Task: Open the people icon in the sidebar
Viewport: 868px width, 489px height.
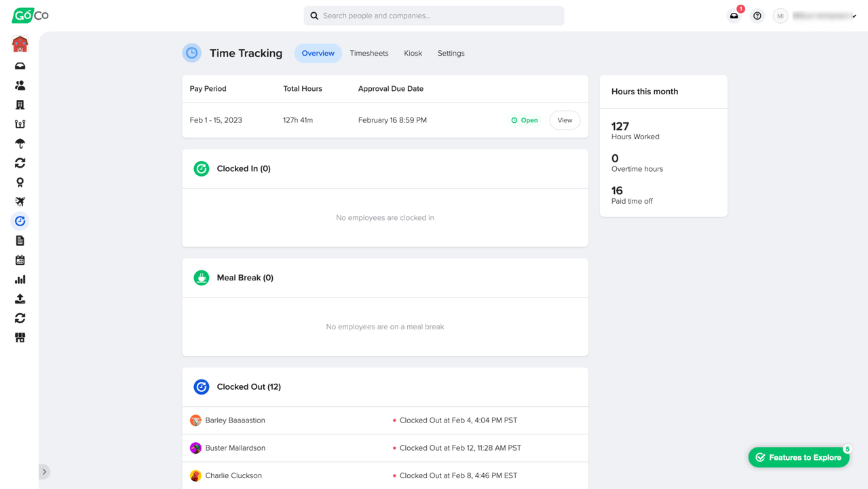Action: click(x=20, y=86)
